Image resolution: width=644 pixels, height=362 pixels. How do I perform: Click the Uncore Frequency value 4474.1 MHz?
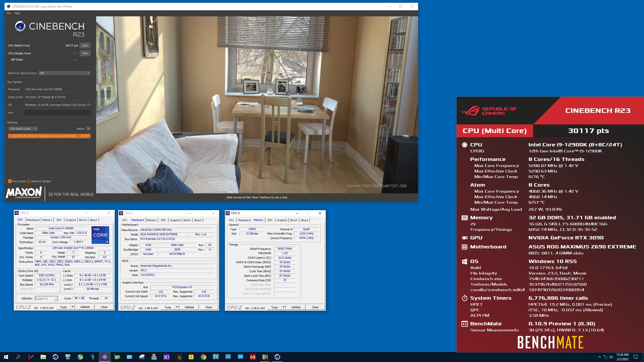[x=306, y=238]
